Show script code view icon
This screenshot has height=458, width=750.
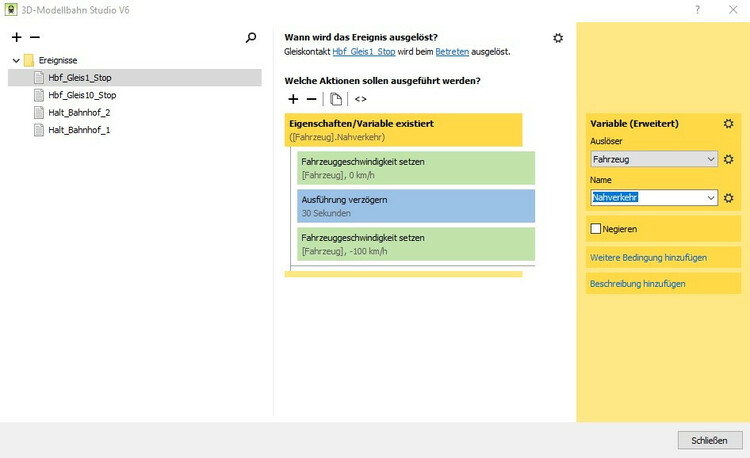360,99
